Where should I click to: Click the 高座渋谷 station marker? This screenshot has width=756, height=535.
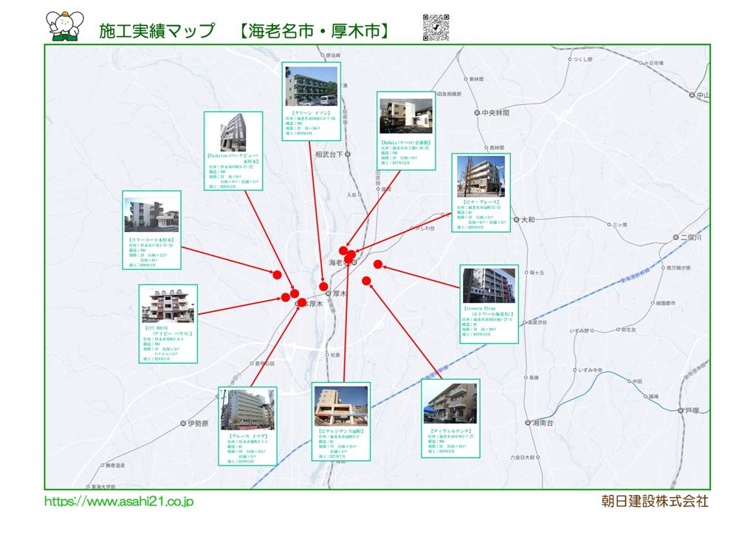(x=524, y=322)
